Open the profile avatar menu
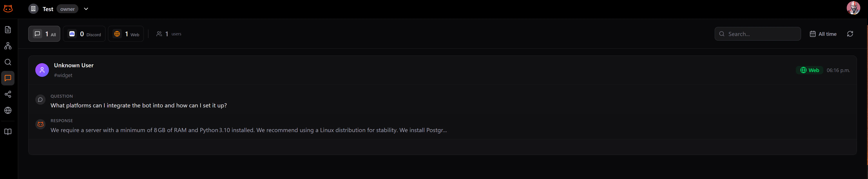Image resolution: width=868 pixels, height=179 pixels. [854, 8]
